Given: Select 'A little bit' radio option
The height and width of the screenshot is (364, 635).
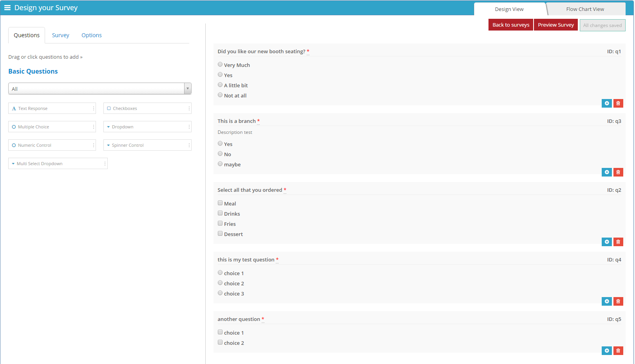Looking at the screenshot, I should 220,85.
